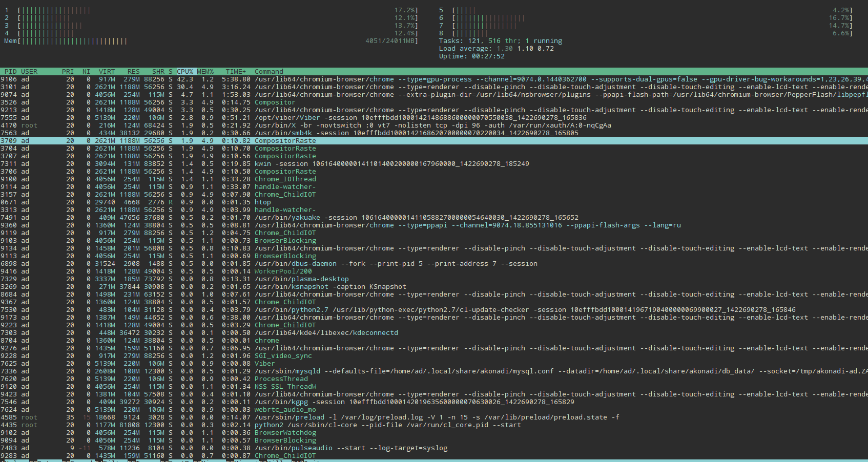Select the mysqld akonadi process row

434,371
